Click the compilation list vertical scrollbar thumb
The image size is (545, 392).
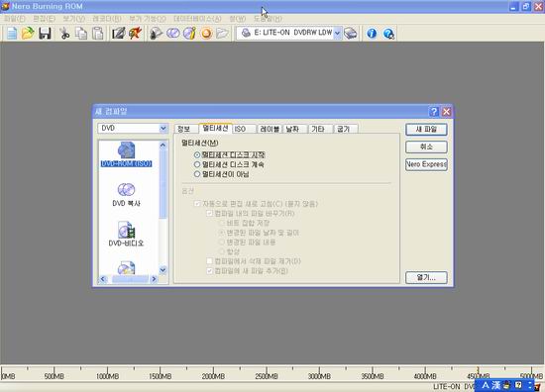pyautogui.click(x=163, y=184)
